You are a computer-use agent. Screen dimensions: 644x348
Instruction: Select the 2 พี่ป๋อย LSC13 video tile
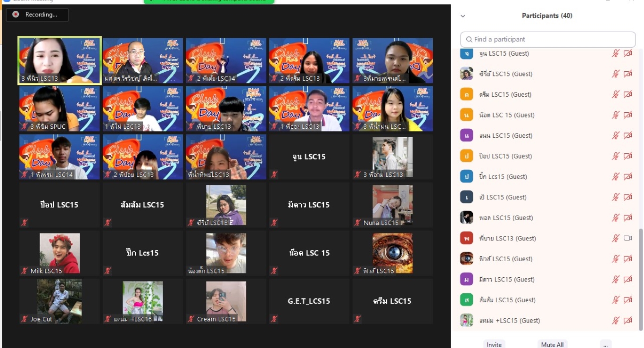(143, 157)
